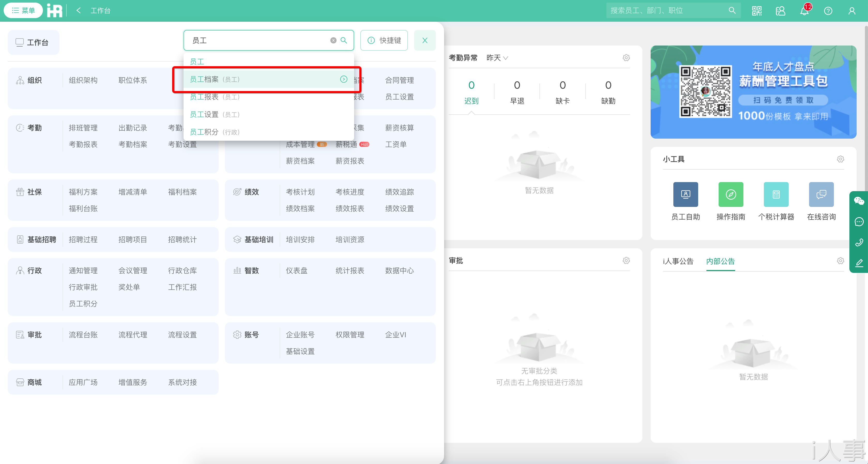Open 应用广场 menu link
Viewport: 868px width, 464px height.
(x=83, y=382)
